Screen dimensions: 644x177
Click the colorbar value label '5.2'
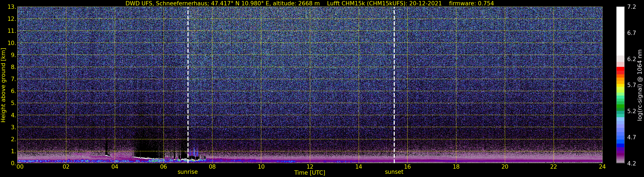point(632,111)
